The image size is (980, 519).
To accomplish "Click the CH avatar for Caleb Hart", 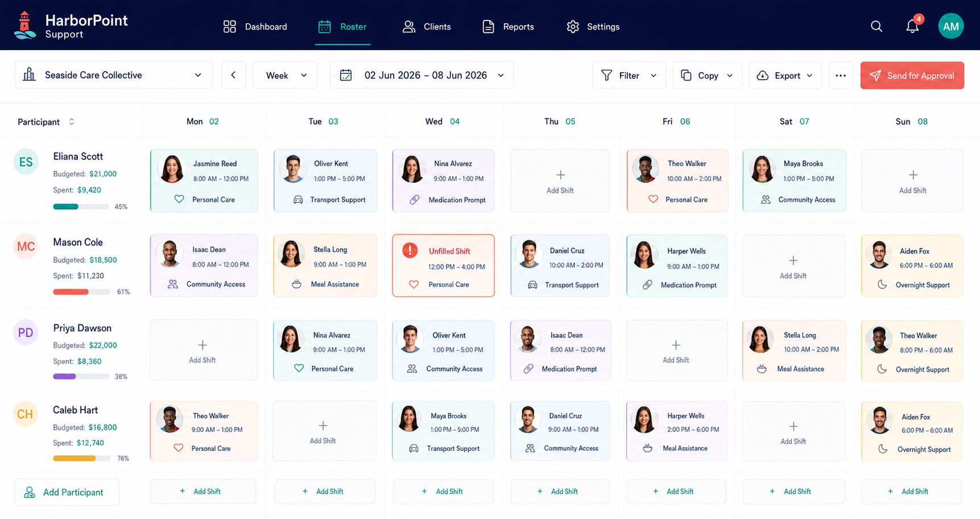I will 26,414.
